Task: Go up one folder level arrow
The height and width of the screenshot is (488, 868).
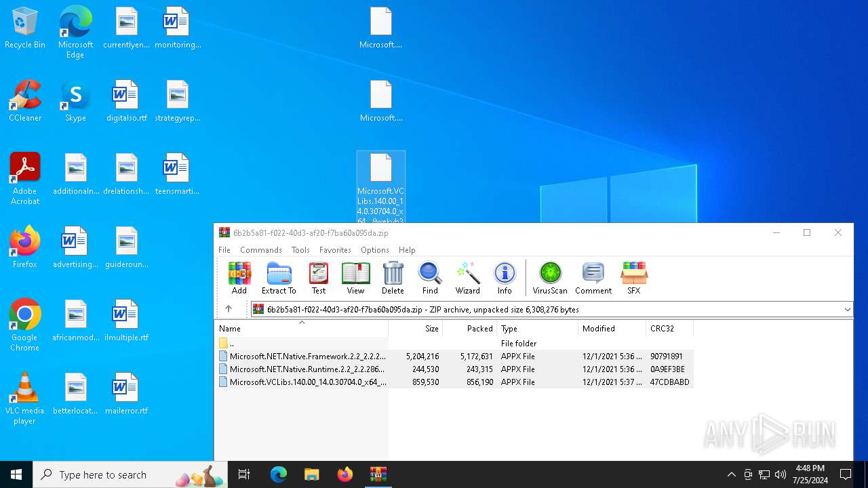Action: tap(229, 309)
